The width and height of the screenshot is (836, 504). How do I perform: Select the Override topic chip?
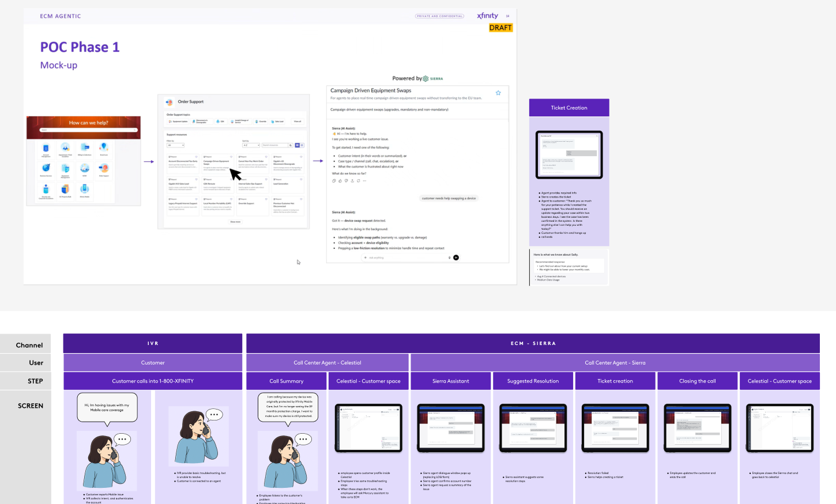coord(261,122)
